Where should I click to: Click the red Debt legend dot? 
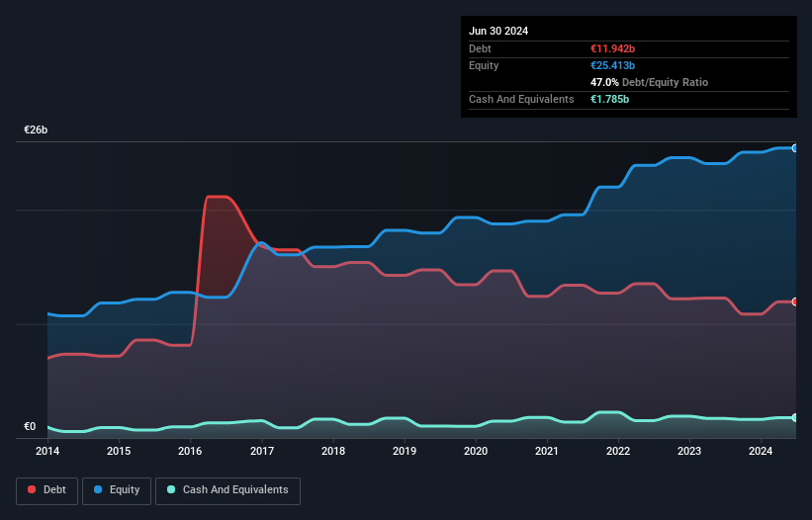click(32, 489)
